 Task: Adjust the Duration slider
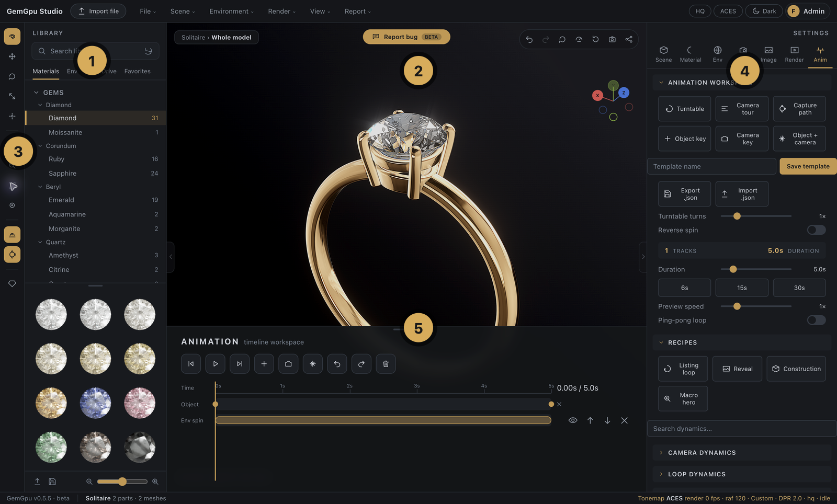coord(756,269)
